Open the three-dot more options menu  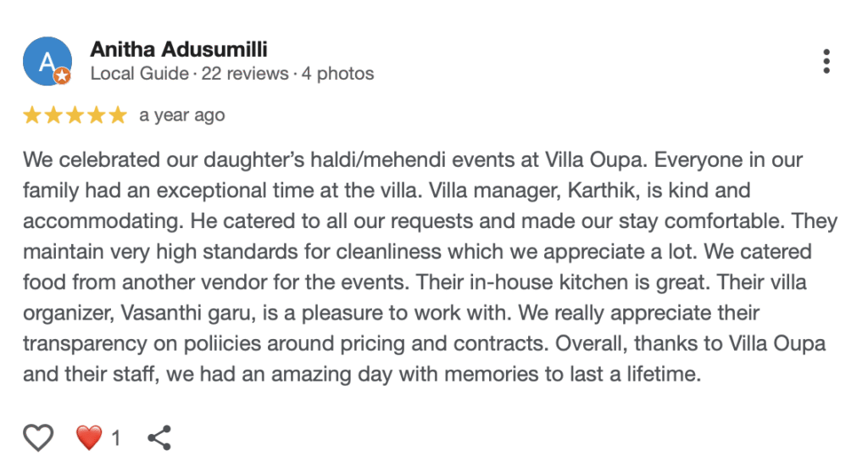(826, 61)
